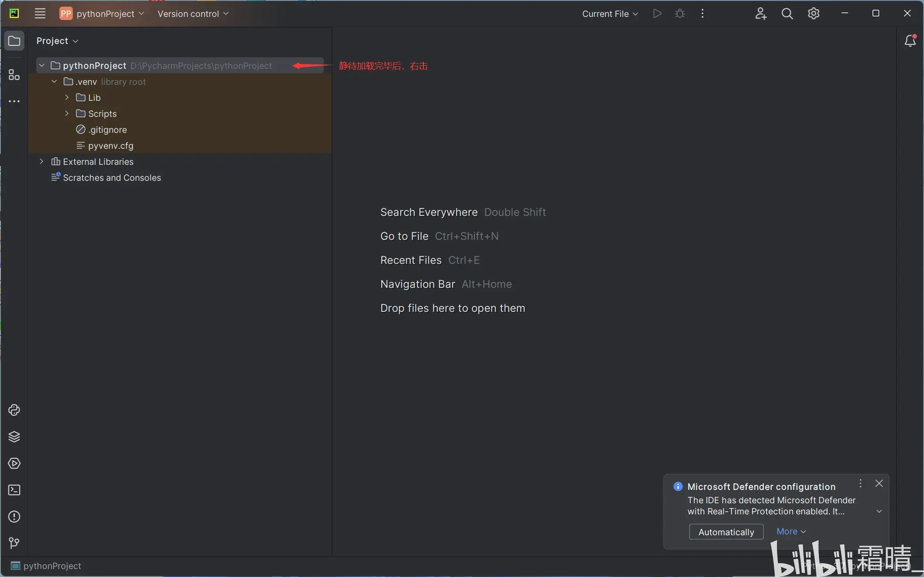Open the Current File run configuration dropdown
Image resolution: width=924 pixels, height=577 pixels.
click(x=610, y=14)
